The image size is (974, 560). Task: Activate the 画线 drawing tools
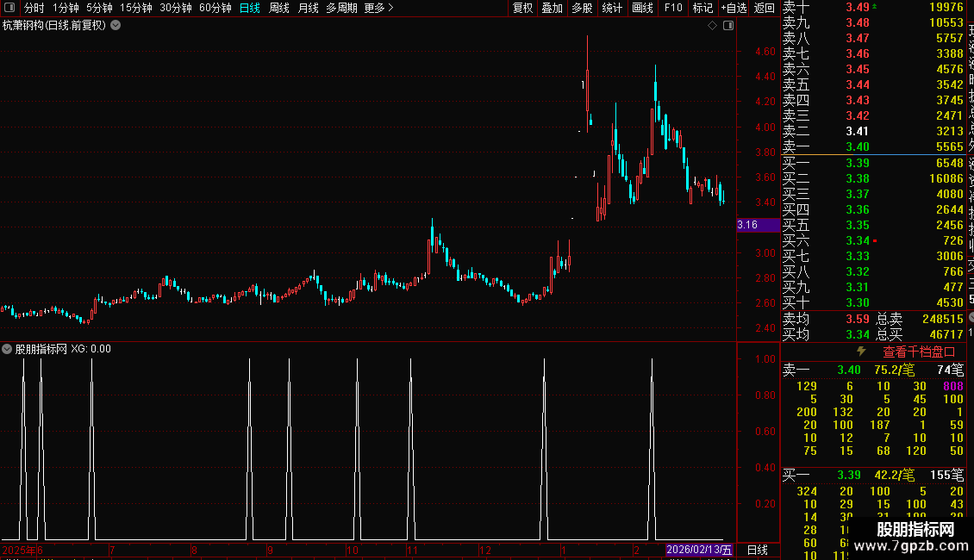pos(642,8)
